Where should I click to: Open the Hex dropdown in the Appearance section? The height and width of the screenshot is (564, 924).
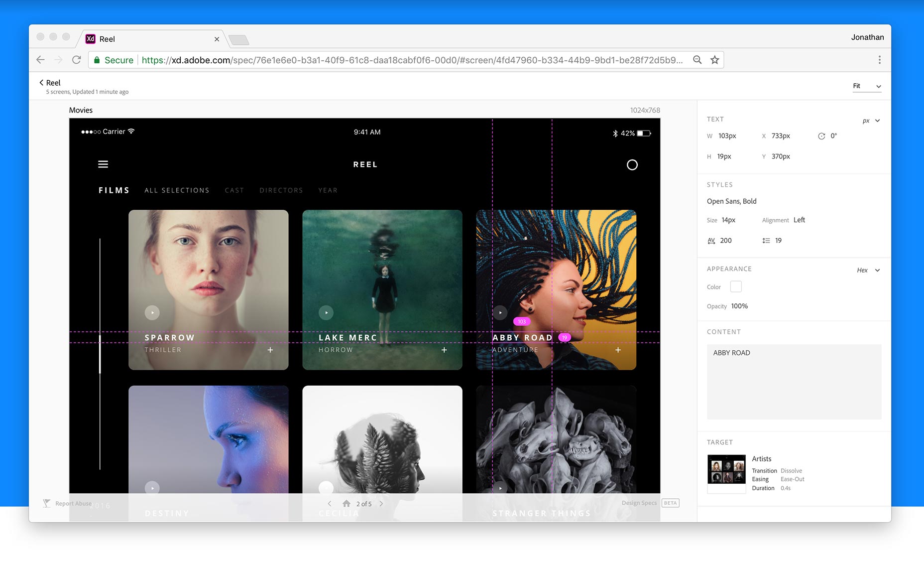[x=867, y=270]
